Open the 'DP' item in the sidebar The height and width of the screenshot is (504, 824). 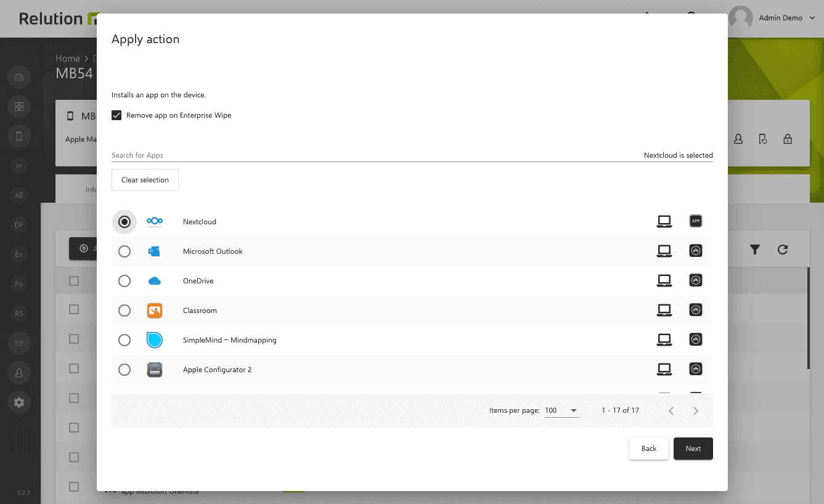pyautogui.click(x=19, y=225)
